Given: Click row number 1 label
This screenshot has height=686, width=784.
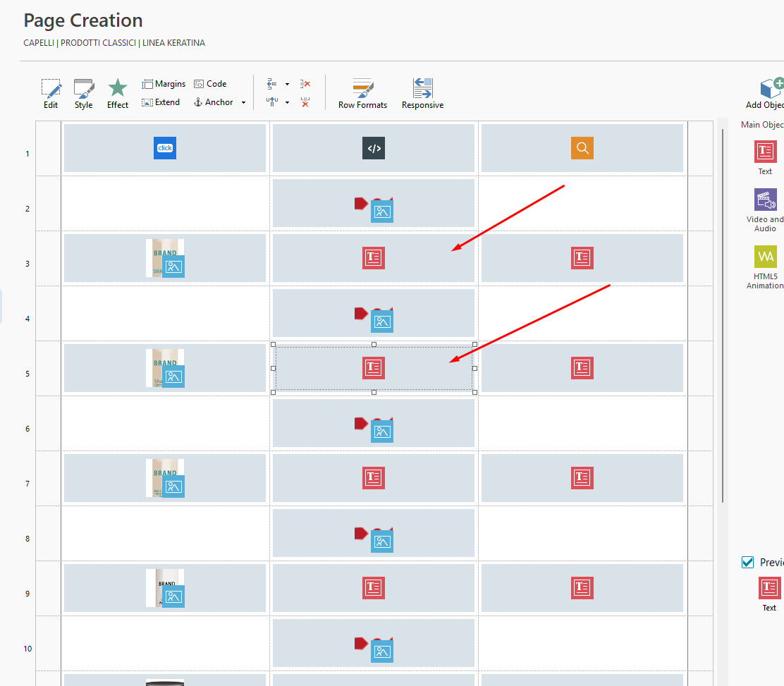Looking at the screenshot, I should [27, 154].
